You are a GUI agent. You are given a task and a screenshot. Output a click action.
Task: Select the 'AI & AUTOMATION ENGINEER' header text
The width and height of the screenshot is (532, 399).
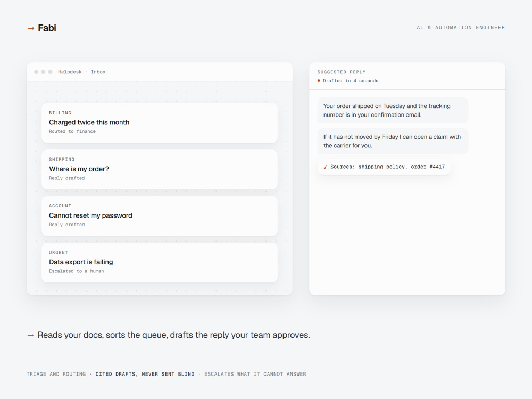point(461,28)
